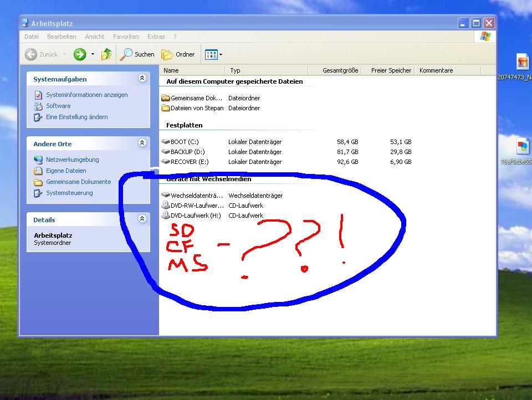The image size is (532, 400).
Task: Open the Forward button history dropdown arrow
Action: [x=93, y=54]
